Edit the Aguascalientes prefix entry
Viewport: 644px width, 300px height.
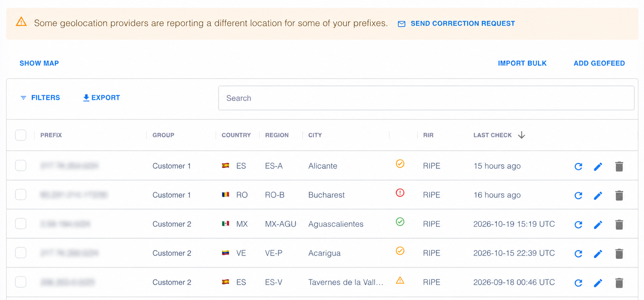(x=598, y=225)
